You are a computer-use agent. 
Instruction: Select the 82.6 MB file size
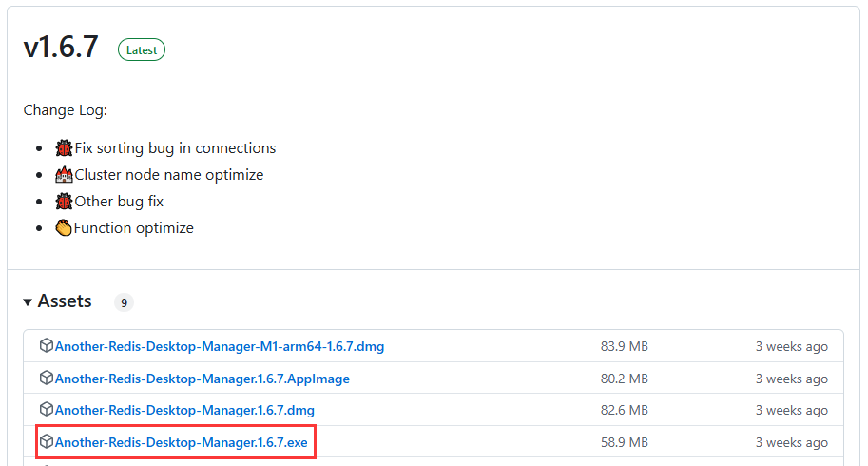624,410
